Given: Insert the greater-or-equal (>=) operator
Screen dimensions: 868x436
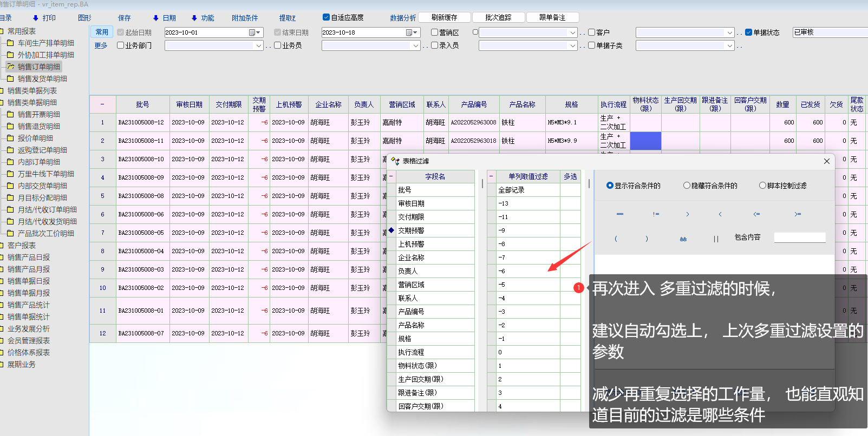Looking at the screenshot, I should click(797, 214).
